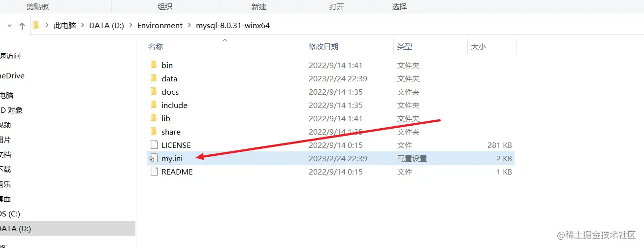
Task: Click the 2022/9/14 1:41 date of bin
Action: coord(336,65)
